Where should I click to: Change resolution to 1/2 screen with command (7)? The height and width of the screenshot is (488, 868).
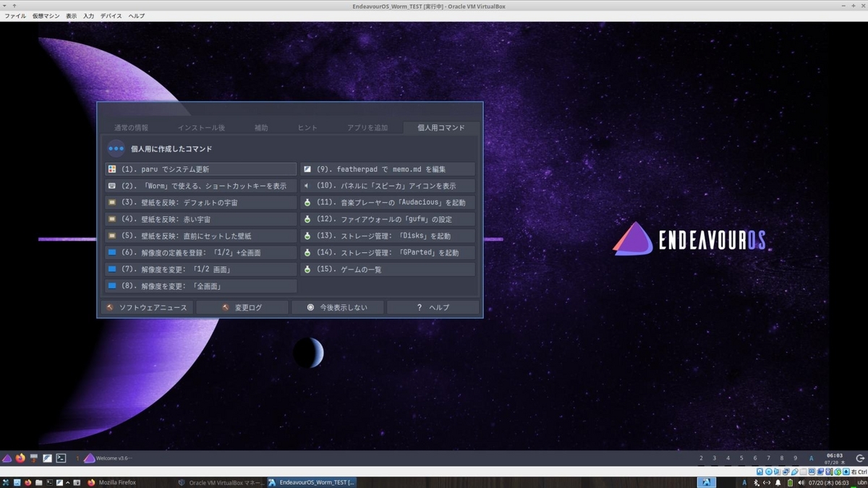point(200,269)
